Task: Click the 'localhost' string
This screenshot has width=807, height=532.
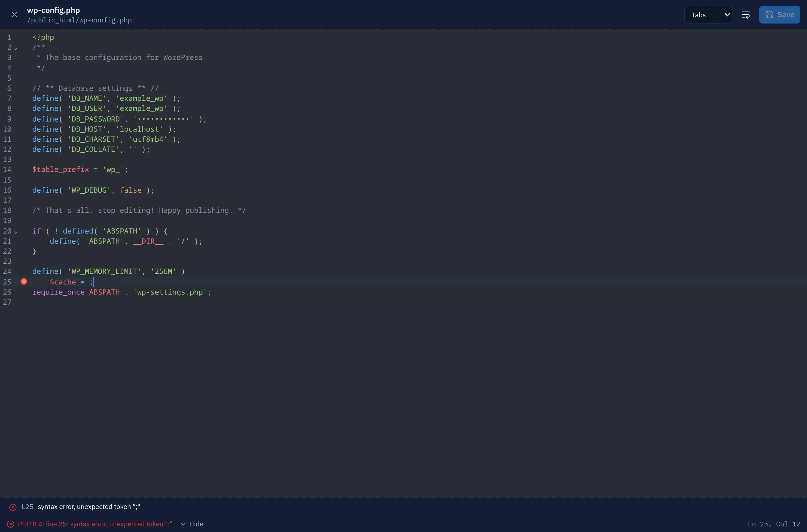Action: click(139, 129)
